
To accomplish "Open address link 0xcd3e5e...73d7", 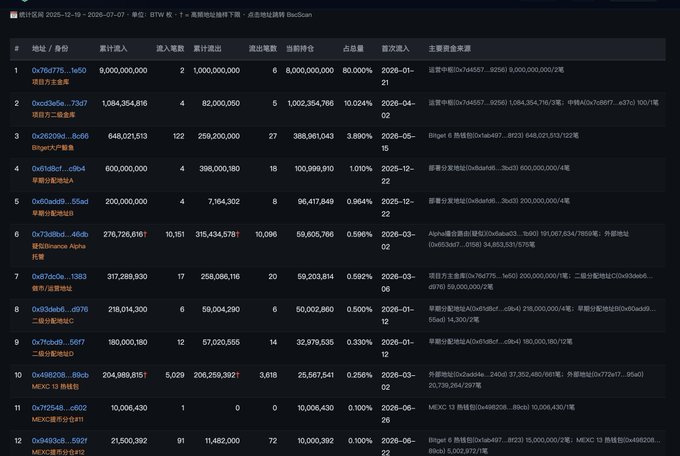I will coord(59,103).
